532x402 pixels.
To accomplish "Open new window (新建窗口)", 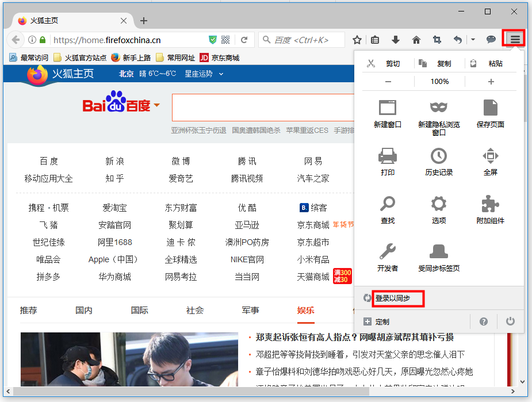I will [x=388, y=114].
